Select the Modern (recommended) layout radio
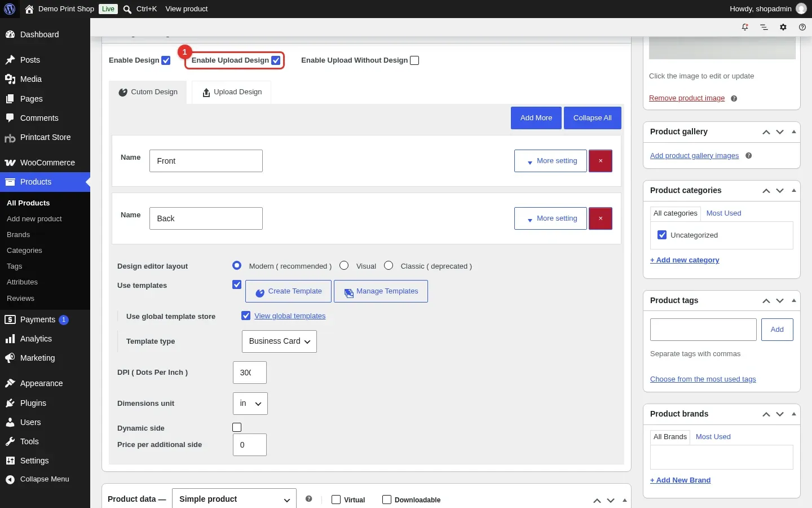 [237, 265]
